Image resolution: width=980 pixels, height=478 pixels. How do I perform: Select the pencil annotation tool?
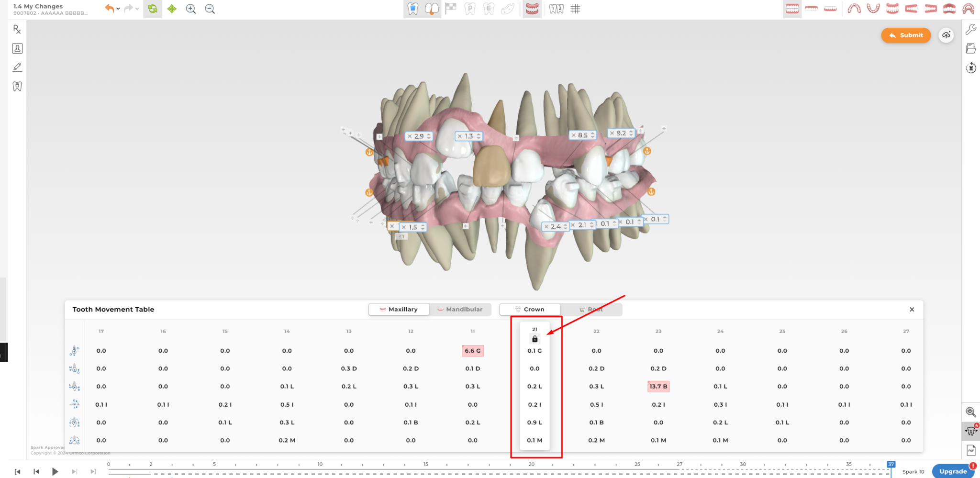point(17,67)
